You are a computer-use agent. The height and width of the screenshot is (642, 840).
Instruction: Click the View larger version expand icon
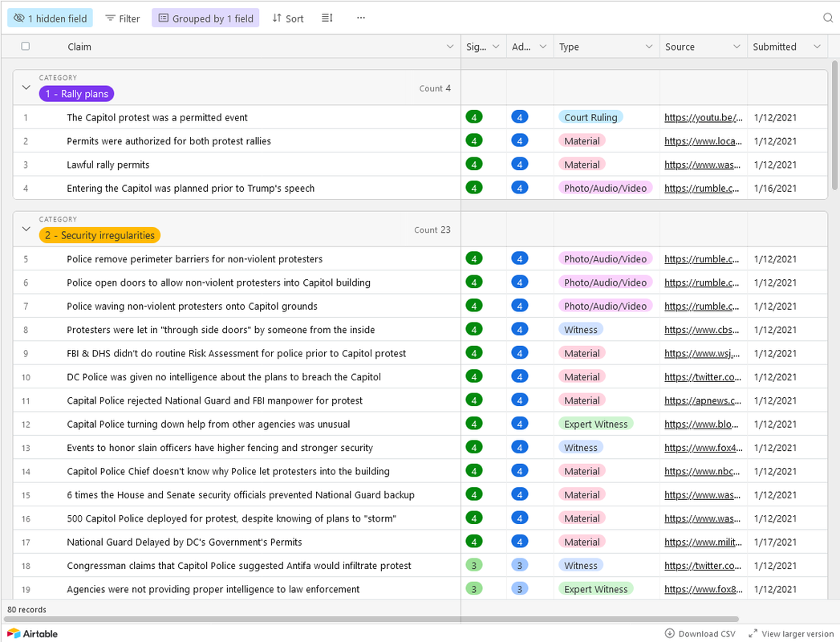click(753, 633)
